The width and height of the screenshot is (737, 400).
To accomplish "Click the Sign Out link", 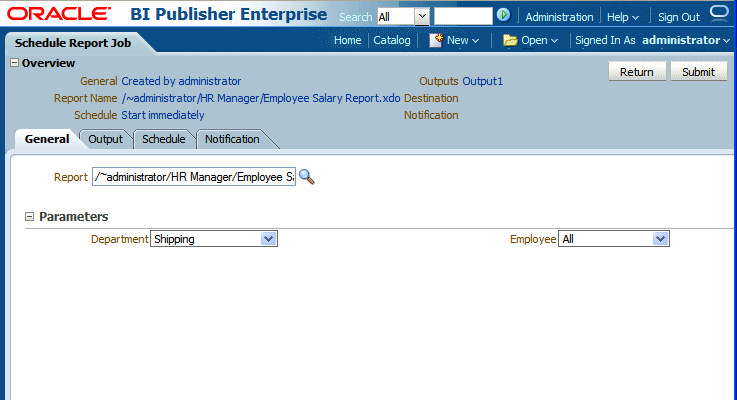I will tap(679, 17).
